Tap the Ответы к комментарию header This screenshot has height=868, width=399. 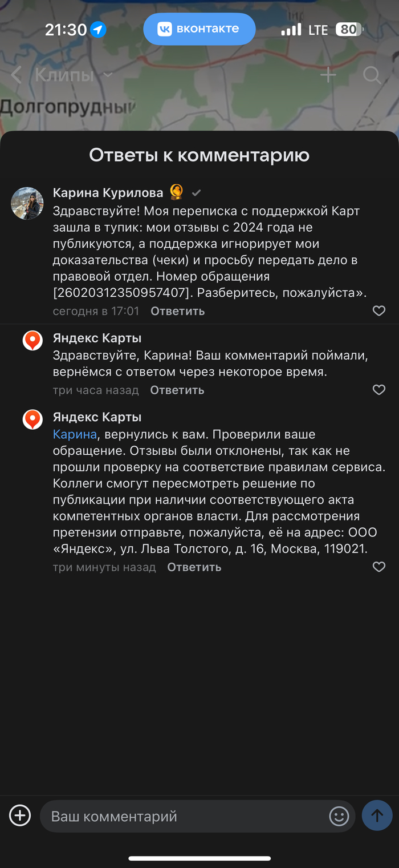click(199, 155)
